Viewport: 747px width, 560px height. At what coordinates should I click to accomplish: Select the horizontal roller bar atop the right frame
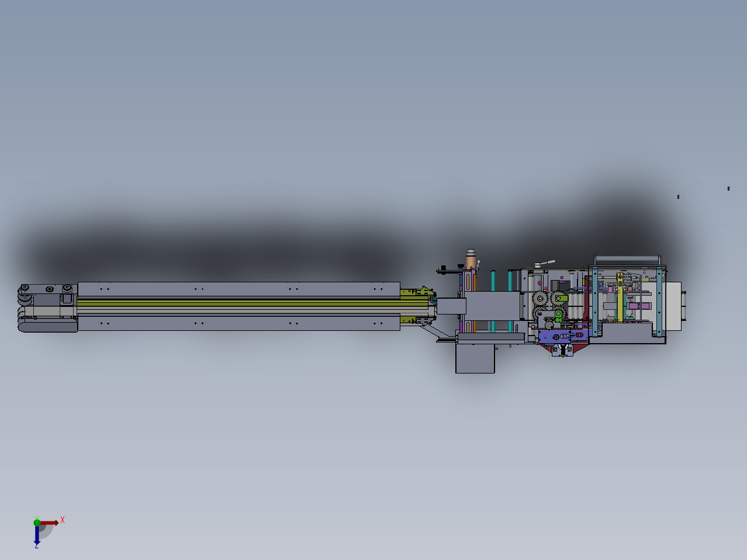[627, 258]
